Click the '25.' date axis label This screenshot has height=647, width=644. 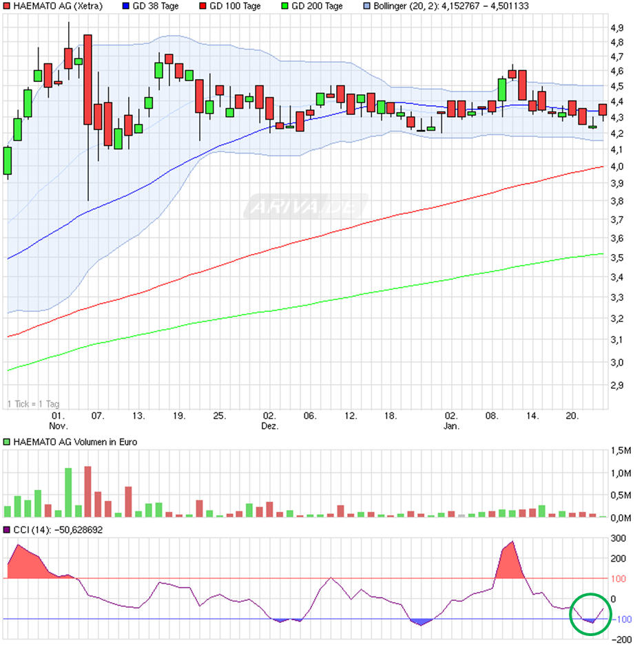[x=220, y=416]
